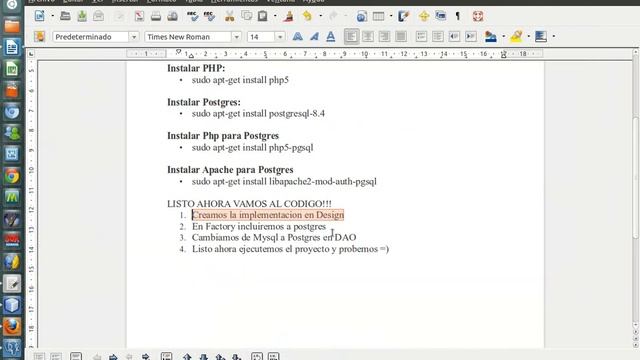Open the Paste special dropdown arrow

[275, 16]
